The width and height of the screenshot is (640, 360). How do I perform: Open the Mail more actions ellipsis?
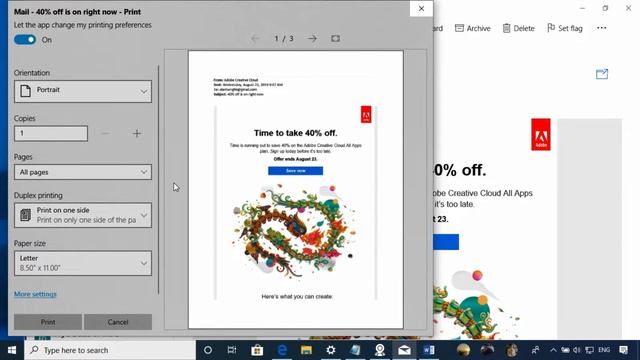(602, 28)
